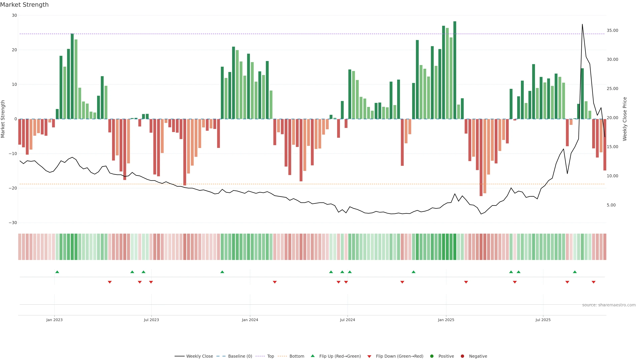
Task: Click the first red flip-down triangle marker
Action: pos(110,282)
